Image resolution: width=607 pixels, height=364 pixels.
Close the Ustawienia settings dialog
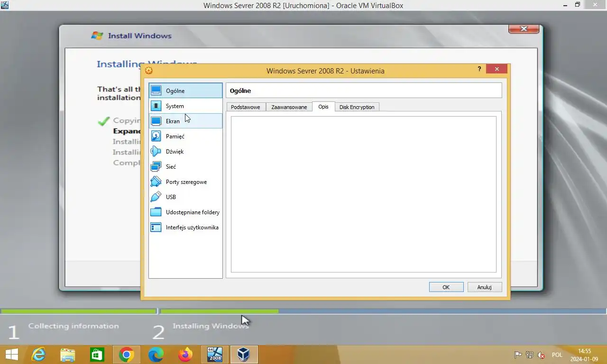497,69
